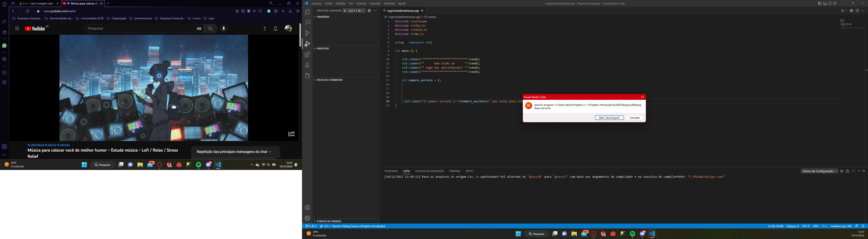Image resolution: width=868 pixels, height=239 pixels.
Task: Open Arquivo menu in VS Code
Action: 316,3
